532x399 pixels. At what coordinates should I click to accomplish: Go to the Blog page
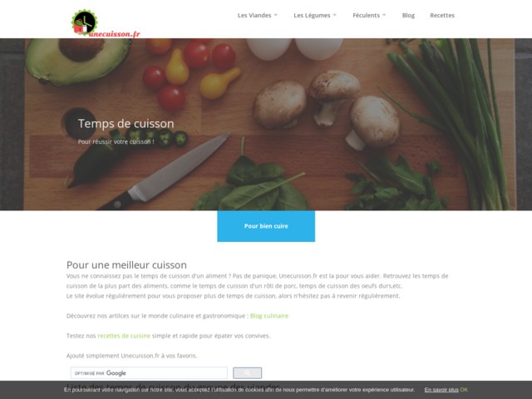(408, 15)
